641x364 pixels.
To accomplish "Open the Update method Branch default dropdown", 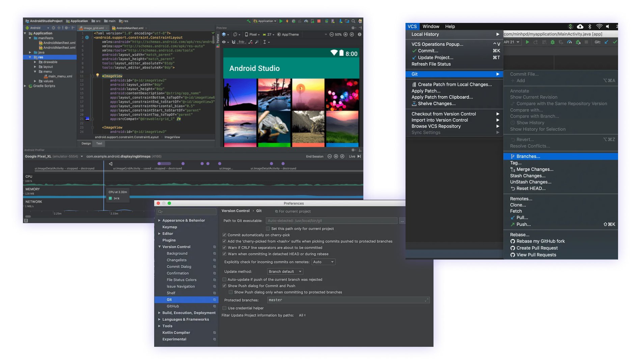I will [x=285, y=271].
